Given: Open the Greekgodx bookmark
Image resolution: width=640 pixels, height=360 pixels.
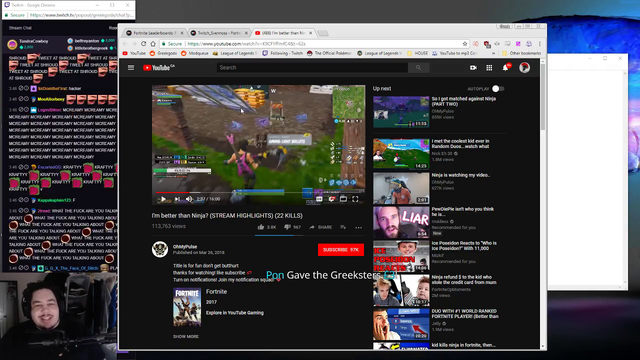Looking at the screenshot, I should point(163,53).
